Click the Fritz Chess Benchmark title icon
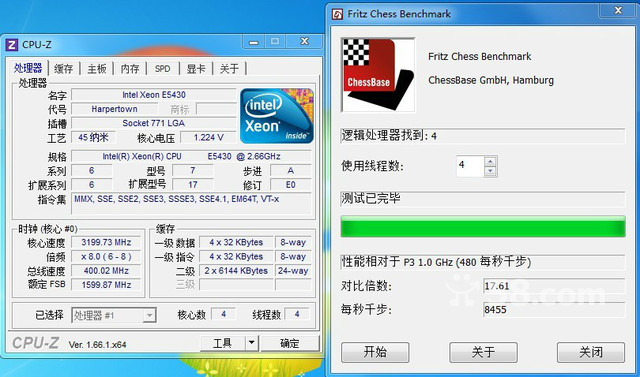 (x=338, y=14)
